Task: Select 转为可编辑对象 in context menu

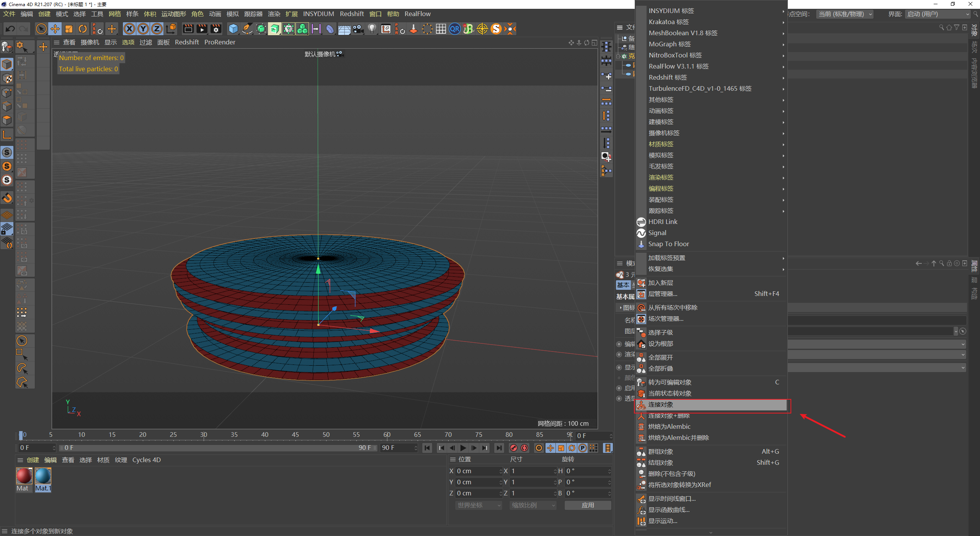Action: [x=711, y=382]
